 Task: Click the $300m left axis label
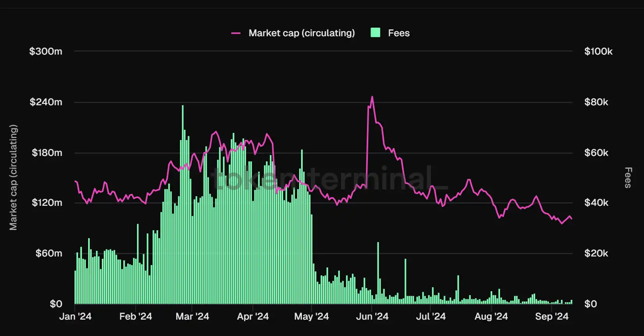46,51
